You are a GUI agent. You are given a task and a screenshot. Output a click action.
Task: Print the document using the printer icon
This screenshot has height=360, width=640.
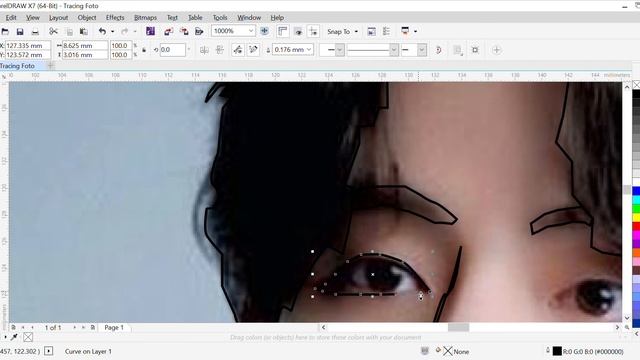(35, 31)
